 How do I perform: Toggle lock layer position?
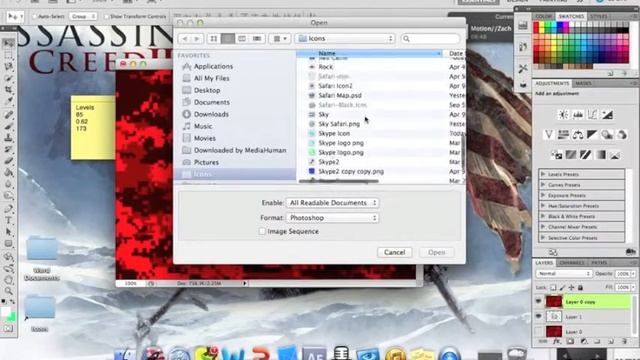click(571, 288)
